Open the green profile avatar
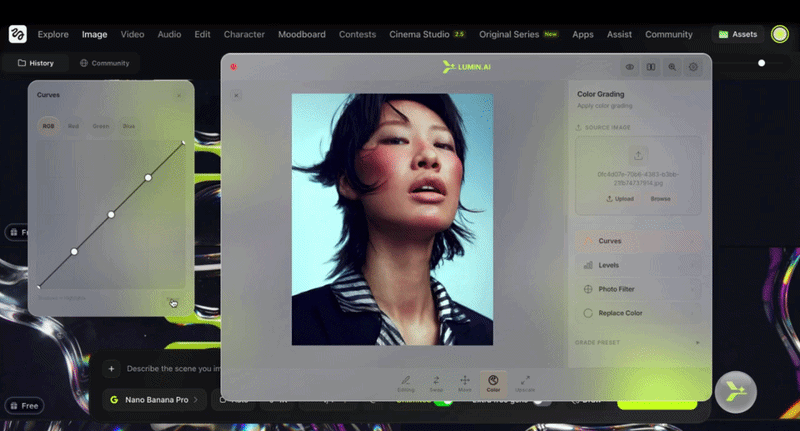Viewport: 800px width, 431px height. pyautogui.click(x=780, y=34)
